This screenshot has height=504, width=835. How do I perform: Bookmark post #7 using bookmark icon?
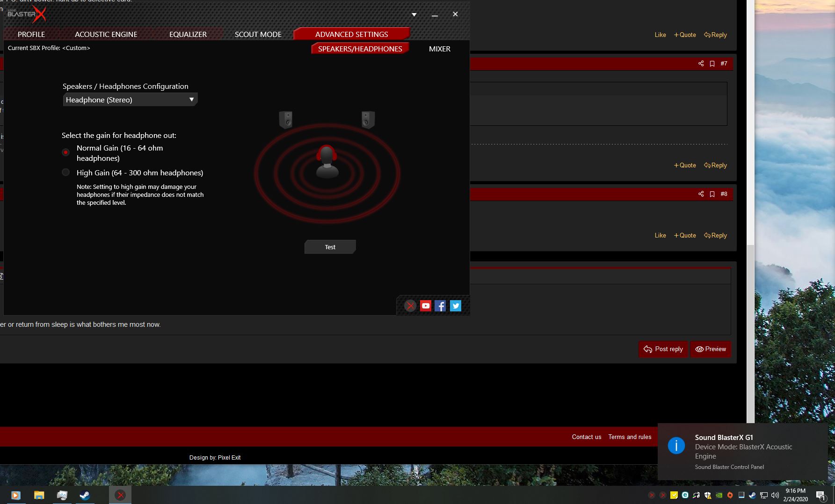click(712, 64)
